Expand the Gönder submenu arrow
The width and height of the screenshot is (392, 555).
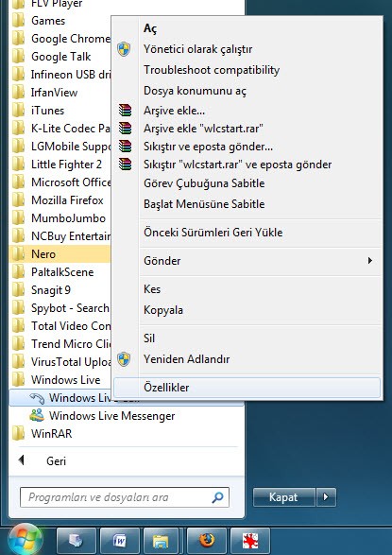tap(369, 261)
